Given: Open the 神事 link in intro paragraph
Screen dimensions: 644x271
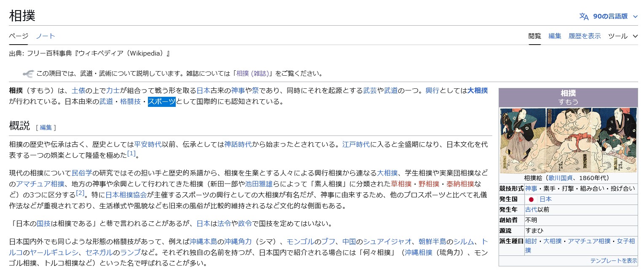Looking at the screenshot, I should click(238, 90).
